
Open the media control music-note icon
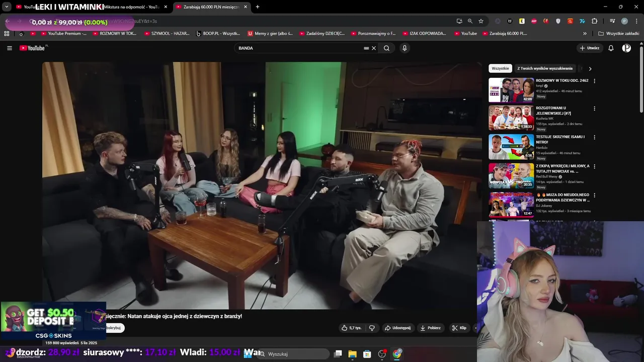(x=612, y=21)
